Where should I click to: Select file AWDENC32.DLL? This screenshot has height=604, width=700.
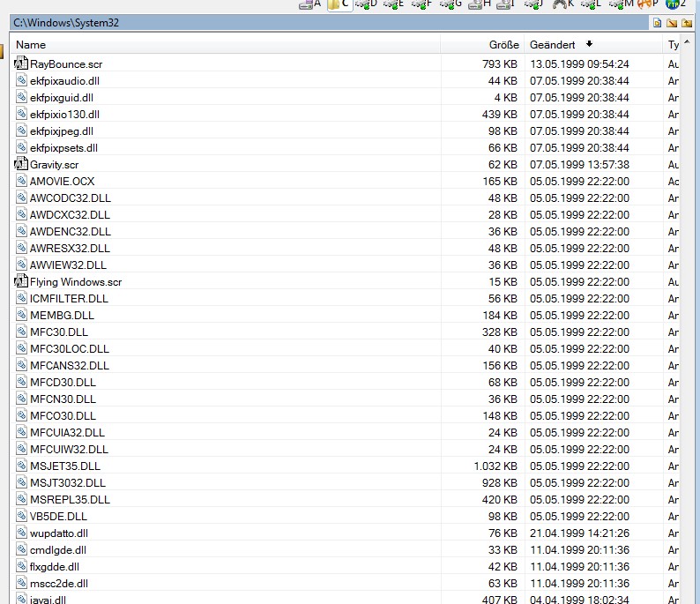coord(71,231)
